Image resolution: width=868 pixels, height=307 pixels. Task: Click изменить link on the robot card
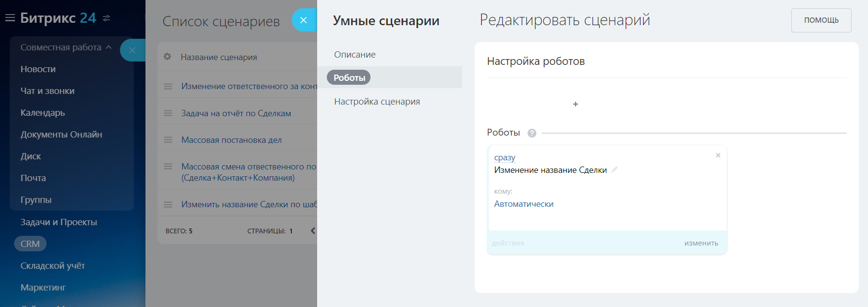[701, 243]
